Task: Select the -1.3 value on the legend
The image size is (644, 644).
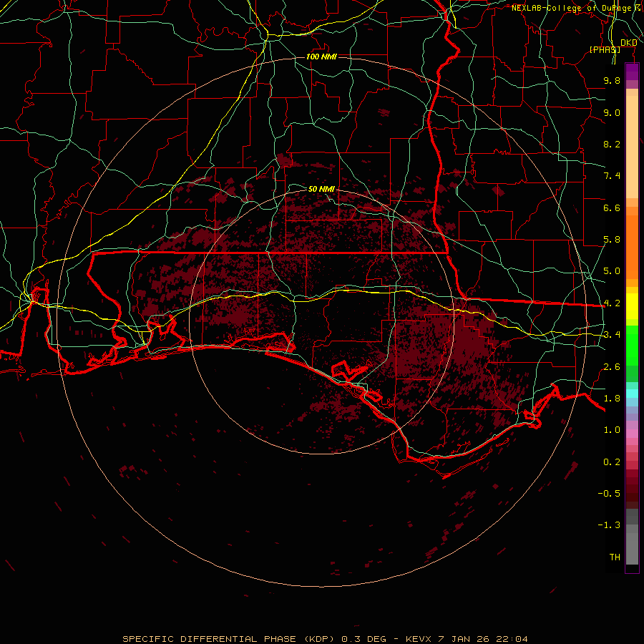Action: [609, 526]
